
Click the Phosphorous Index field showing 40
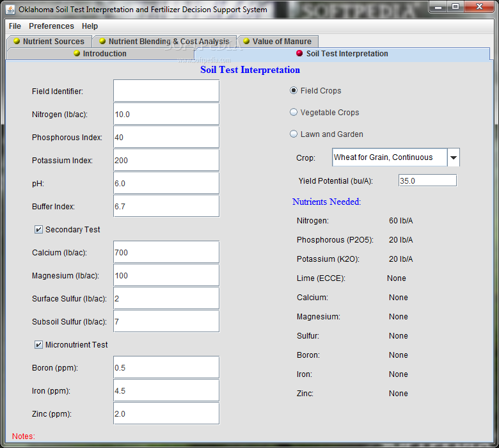(166, 137)
